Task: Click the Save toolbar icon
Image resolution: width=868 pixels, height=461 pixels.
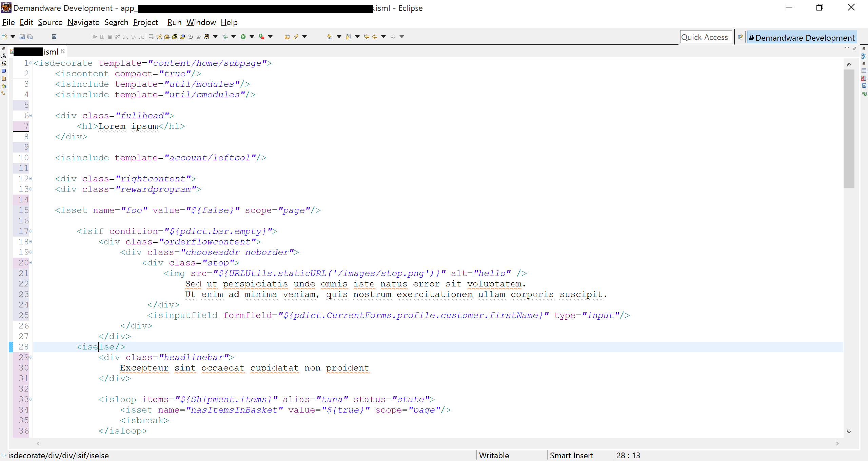Action: (x=22, y=37)
